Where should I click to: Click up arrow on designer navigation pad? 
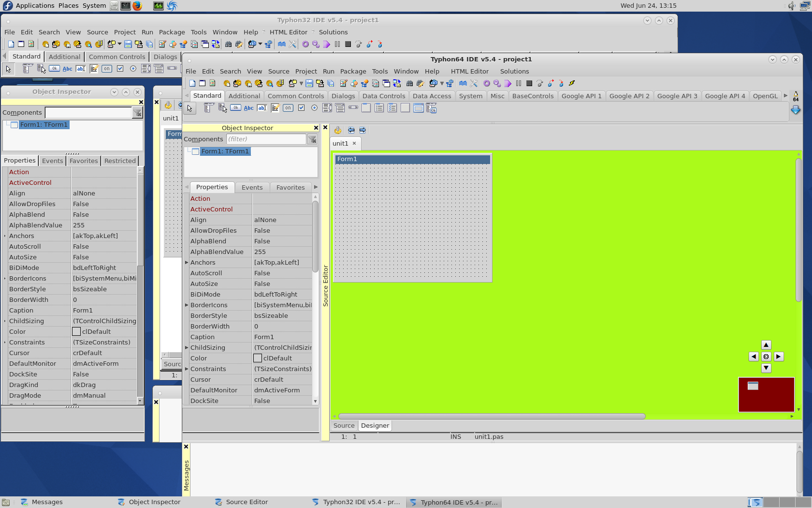[x=766, y=345]
